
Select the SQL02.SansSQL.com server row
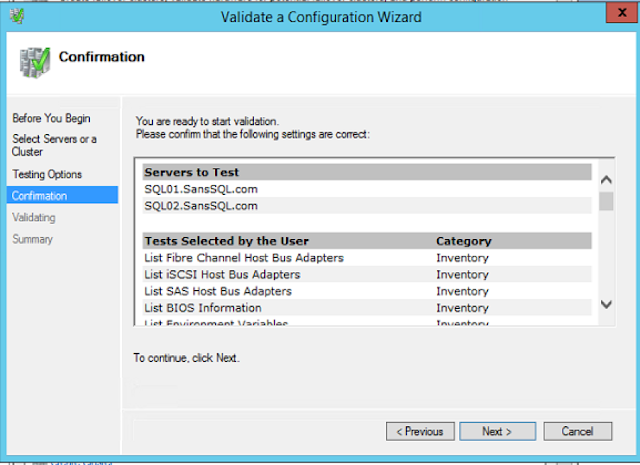[367, 206]
